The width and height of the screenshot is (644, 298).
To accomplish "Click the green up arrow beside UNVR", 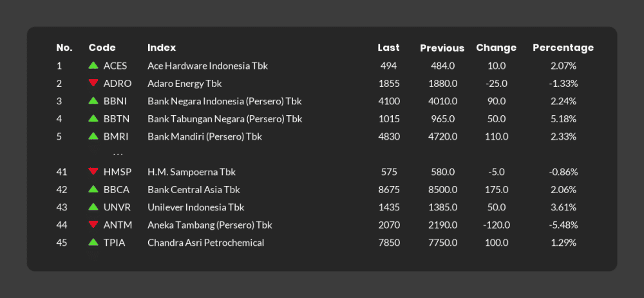I will (93, 207).
